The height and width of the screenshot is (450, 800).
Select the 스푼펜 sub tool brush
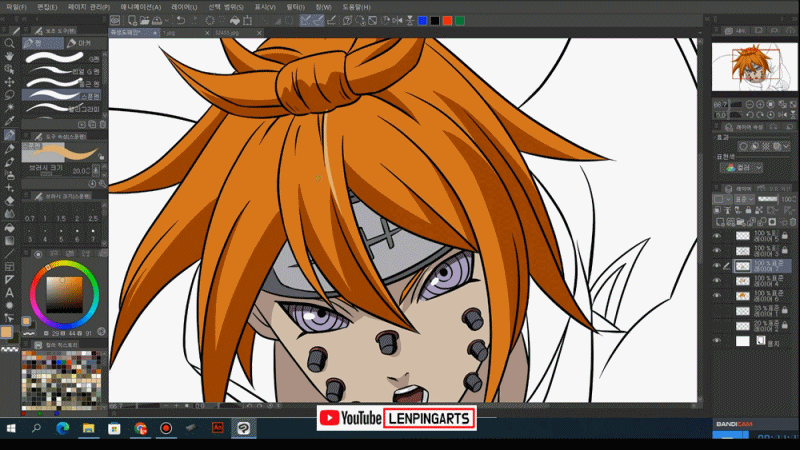[x=63, y=95]
